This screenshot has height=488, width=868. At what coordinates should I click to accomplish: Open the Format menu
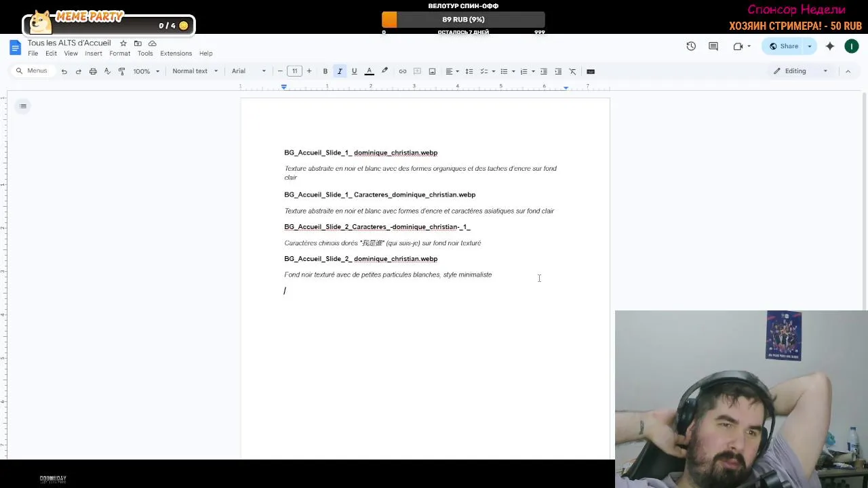click(x=120, y=54)
